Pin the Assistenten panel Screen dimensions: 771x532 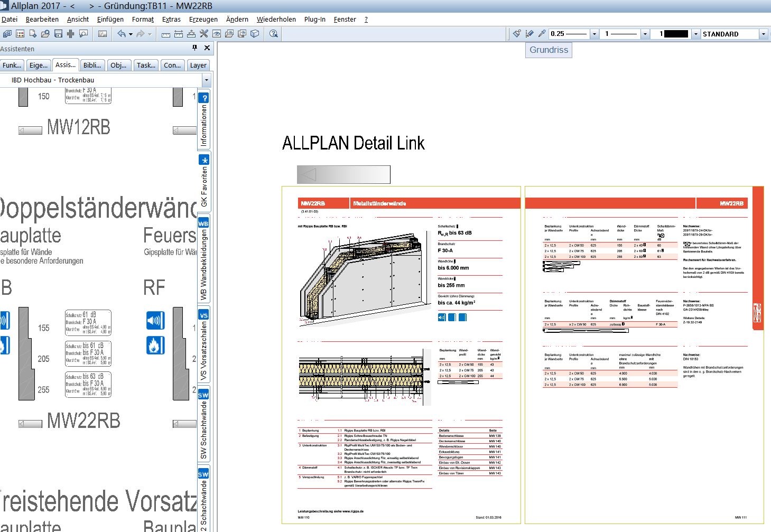(194, 48)
